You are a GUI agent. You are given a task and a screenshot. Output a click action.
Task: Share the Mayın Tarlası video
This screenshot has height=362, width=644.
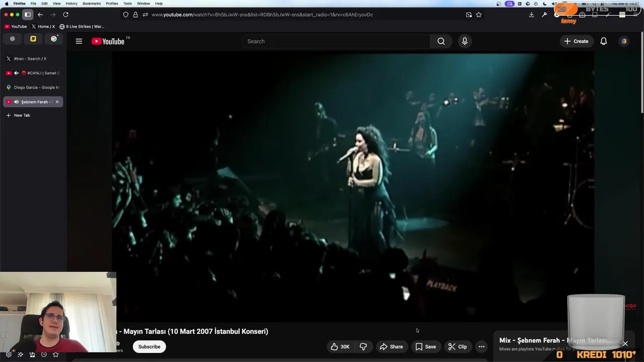pos(391,346)
